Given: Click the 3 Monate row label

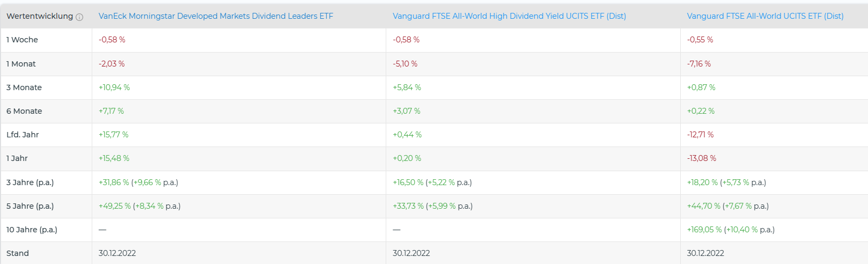Looking at the screenshot, I should click(24, 87).
